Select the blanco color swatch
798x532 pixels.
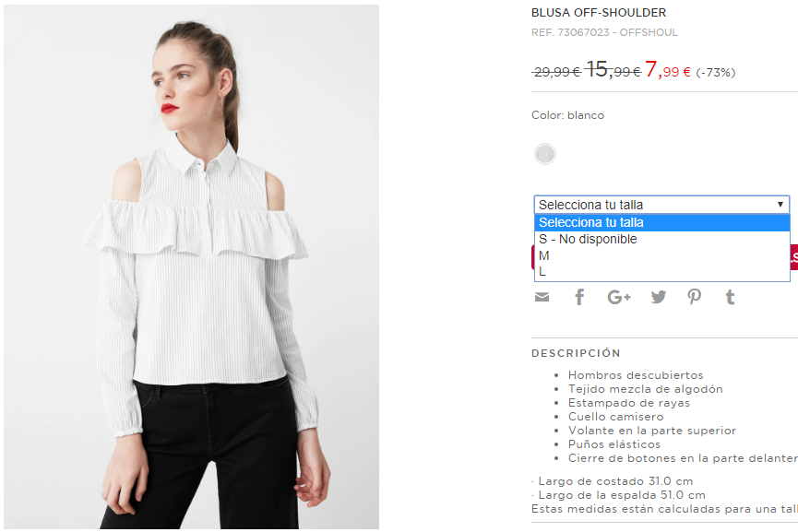click(545, 154)
